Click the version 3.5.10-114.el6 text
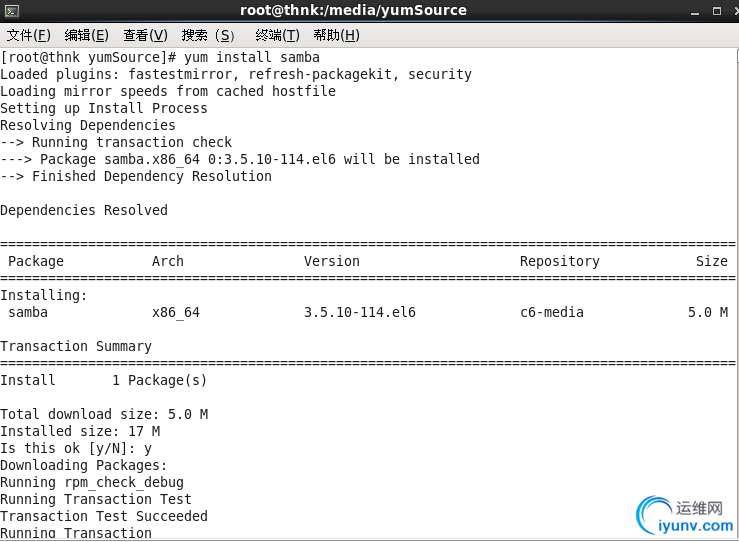The width and height of the screenshot is (739, 542). point(360,312)
